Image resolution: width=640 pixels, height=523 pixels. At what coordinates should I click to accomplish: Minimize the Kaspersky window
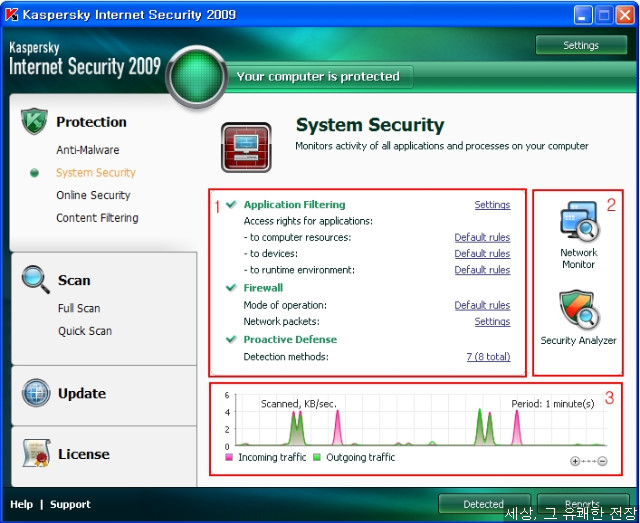point(583,16)
